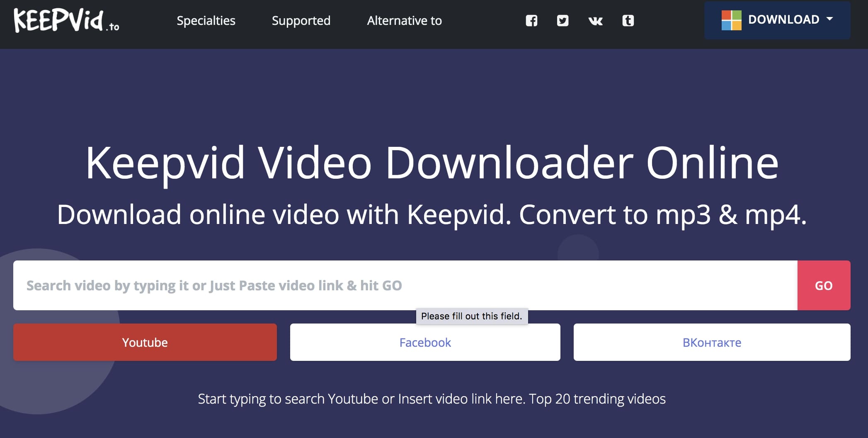Expand the DOWNLOAD dropdown caret arrow

click(x=829, y=19)
